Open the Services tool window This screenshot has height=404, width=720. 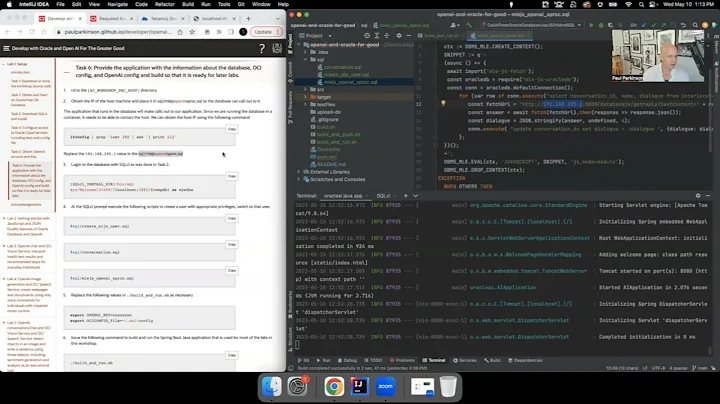[x=465, y=360]
